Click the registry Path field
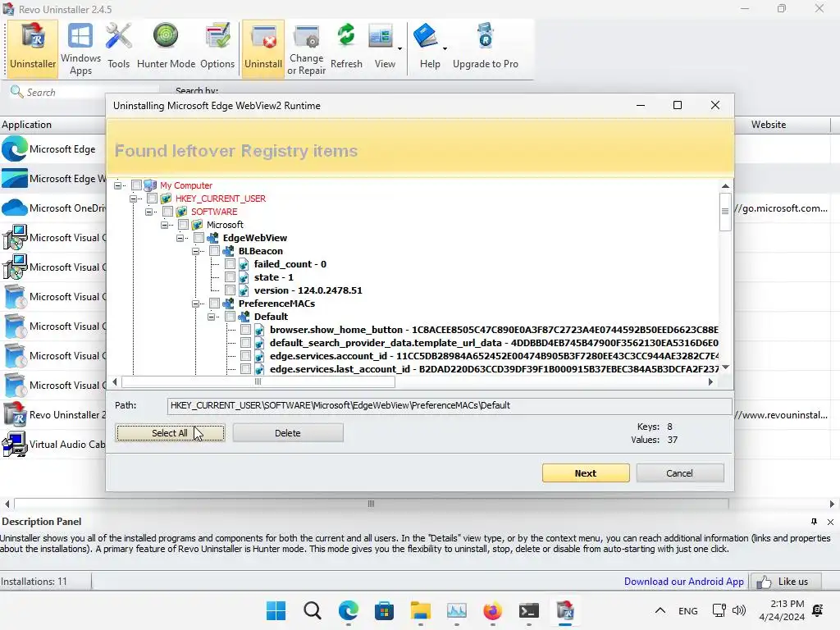The height and width of the screenshot is (630, 840). click(x=449, y=405)
